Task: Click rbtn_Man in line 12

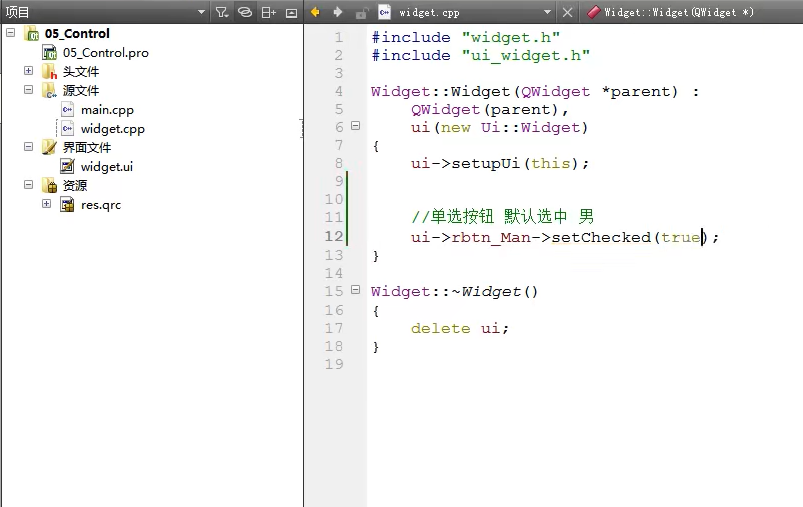Action: [x=491, y=238]
